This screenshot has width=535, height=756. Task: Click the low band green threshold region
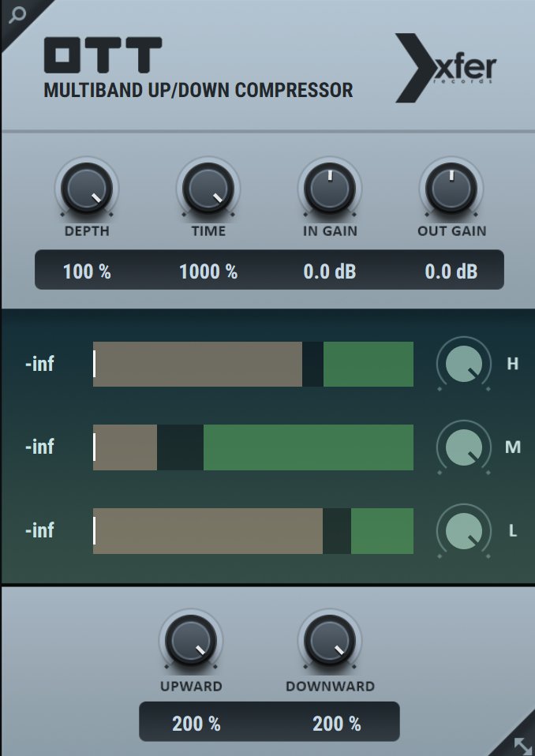pyautogui.click(x=382, y=531)
